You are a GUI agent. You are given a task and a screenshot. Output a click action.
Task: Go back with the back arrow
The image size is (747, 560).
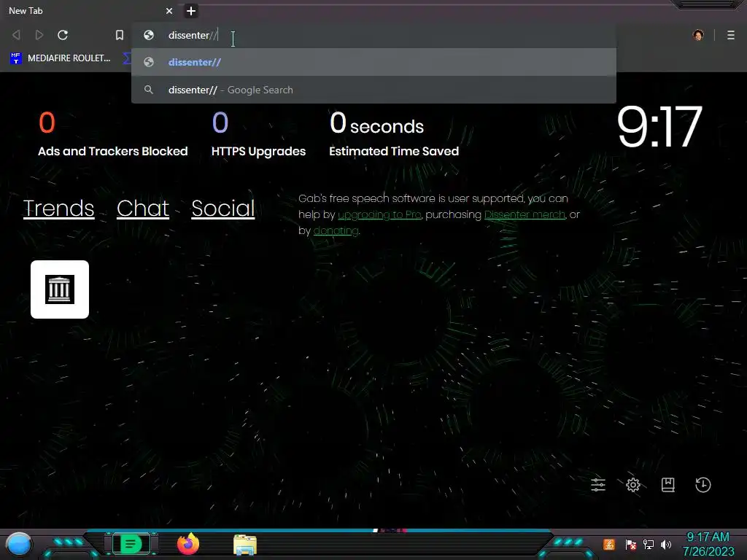click(x=16, y=35)
